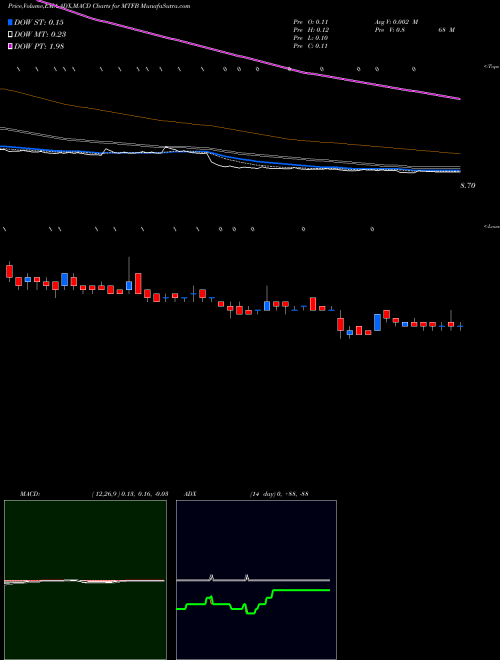This screenshot has height=660, width=500.
Task: Click the ADX panel heading label
Action: point(191,494)
